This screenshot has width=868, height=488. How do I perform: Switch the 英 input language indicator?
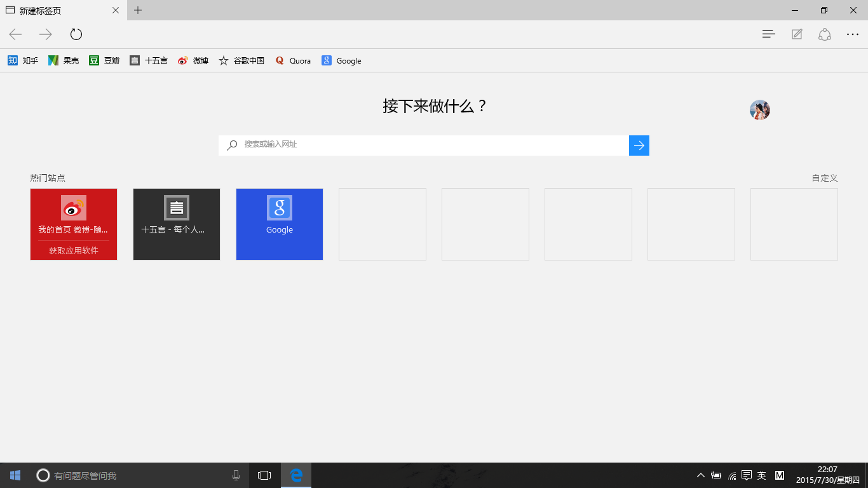point(762,475)
